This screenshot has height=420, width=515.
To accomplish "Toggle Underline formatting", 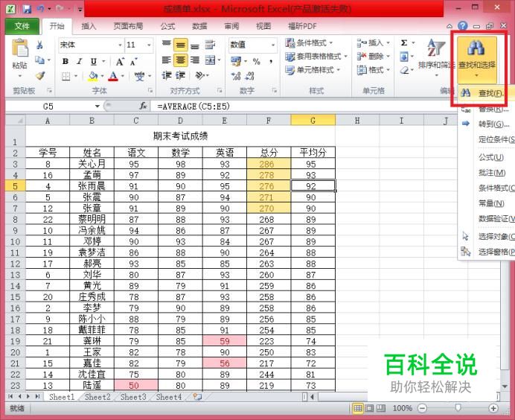I will coord(94,61).
